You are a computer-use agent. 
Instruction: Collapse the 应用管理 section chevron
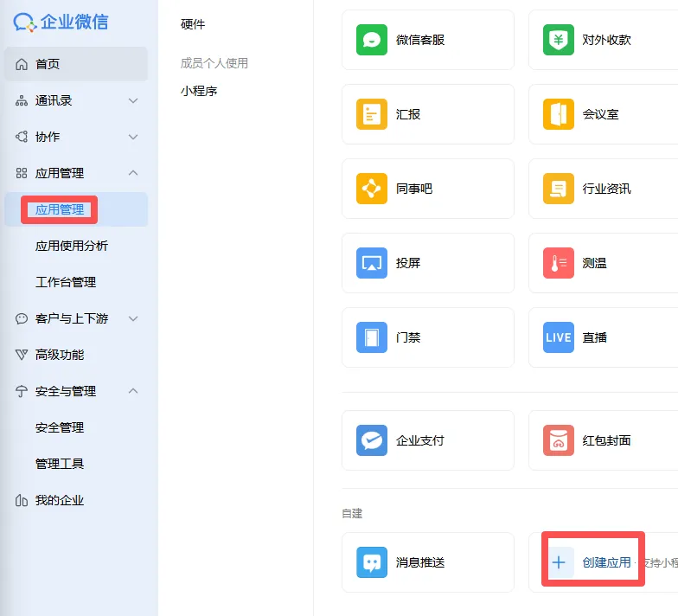(x=133, y=173)
